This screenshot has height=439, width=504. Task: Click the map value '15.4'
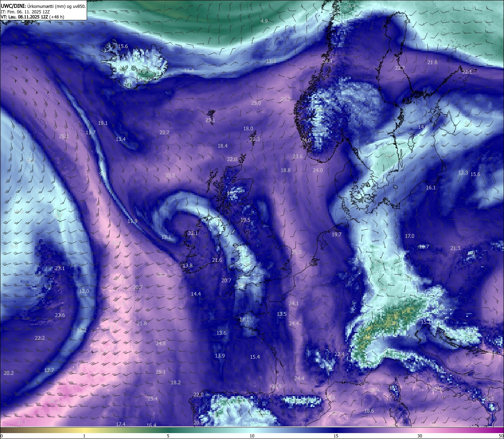255,357
